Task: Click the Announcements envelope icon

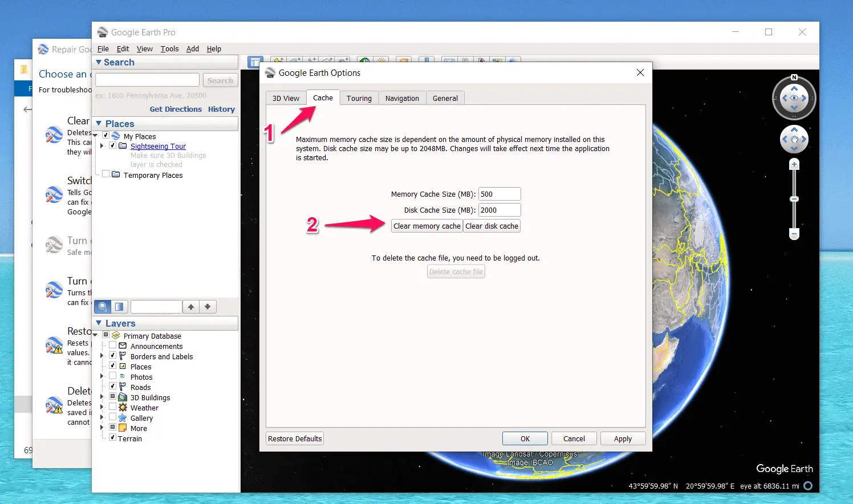Action: pos(123,346)
